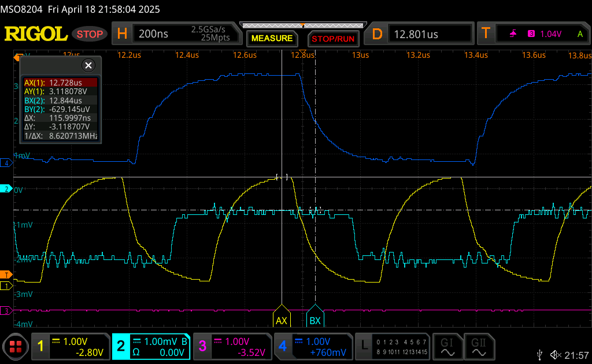The image size is (592, 364).
Task: Close the cursor measurement results panel
Action: (88, 65)
